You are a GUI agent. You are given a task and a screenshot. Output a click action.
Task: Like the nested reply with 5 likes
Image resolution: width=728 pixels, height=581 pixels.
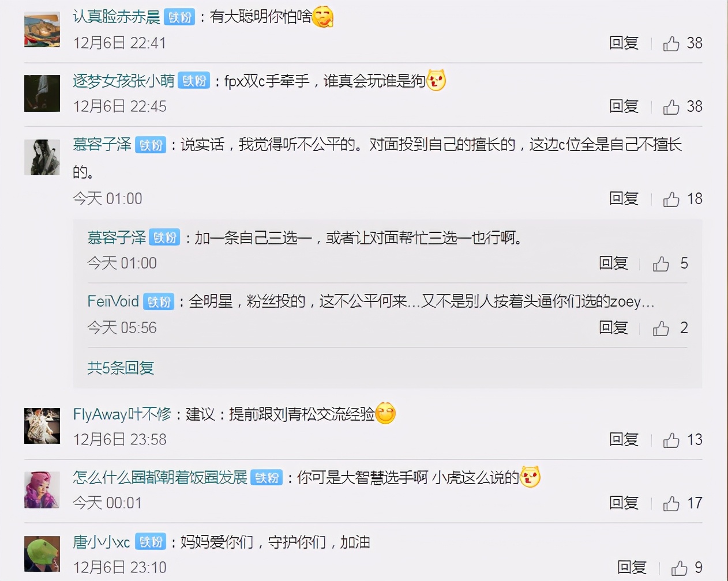coord(661,263)
